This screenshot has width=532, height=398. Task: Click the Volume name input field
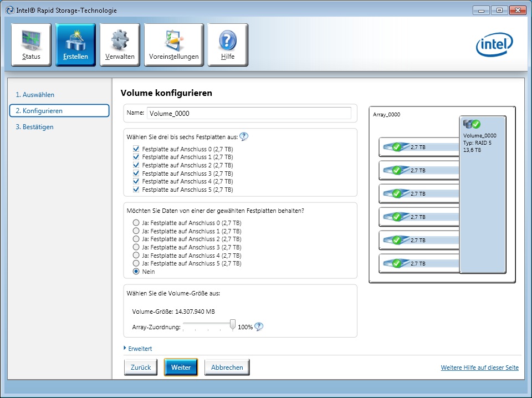pos(249,113)
